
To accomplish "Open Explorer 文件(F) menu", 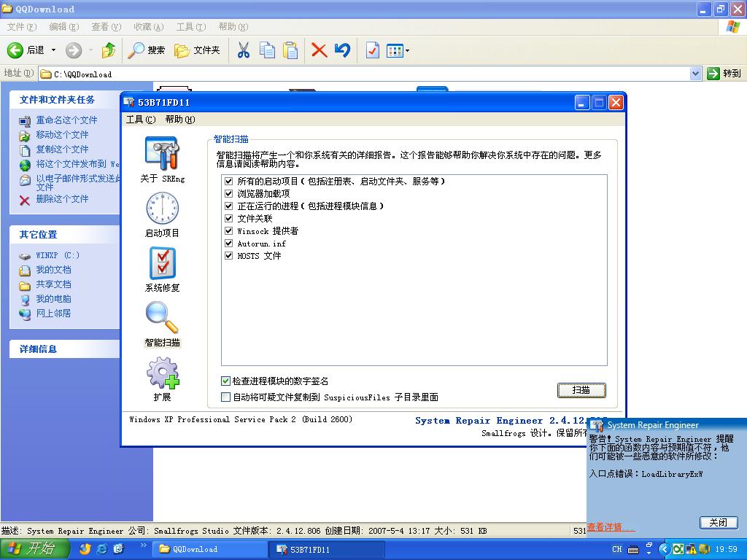I will (21, 27).
